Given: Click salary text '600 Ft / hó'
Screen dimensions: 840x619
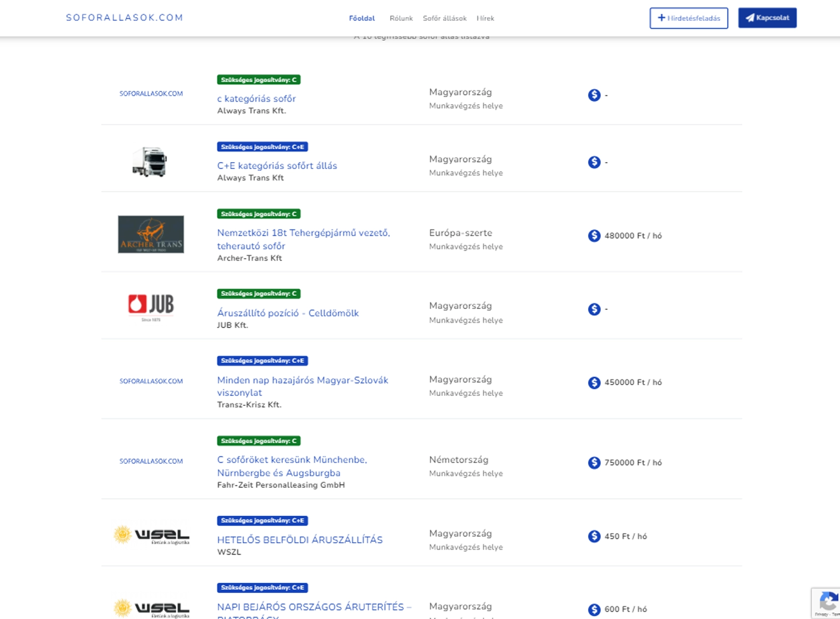Looking at the screenshot, I should coord(626,609).
